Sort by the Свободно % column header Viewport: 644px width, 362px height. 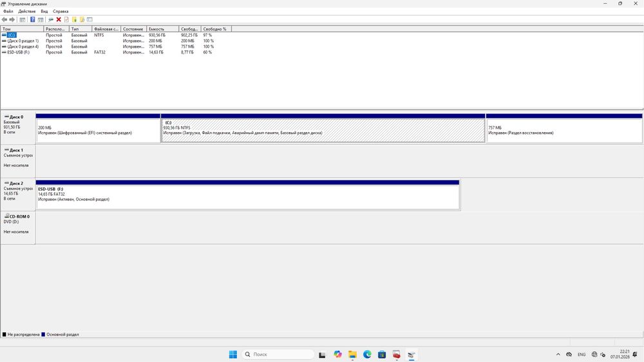tap(216, 29)
